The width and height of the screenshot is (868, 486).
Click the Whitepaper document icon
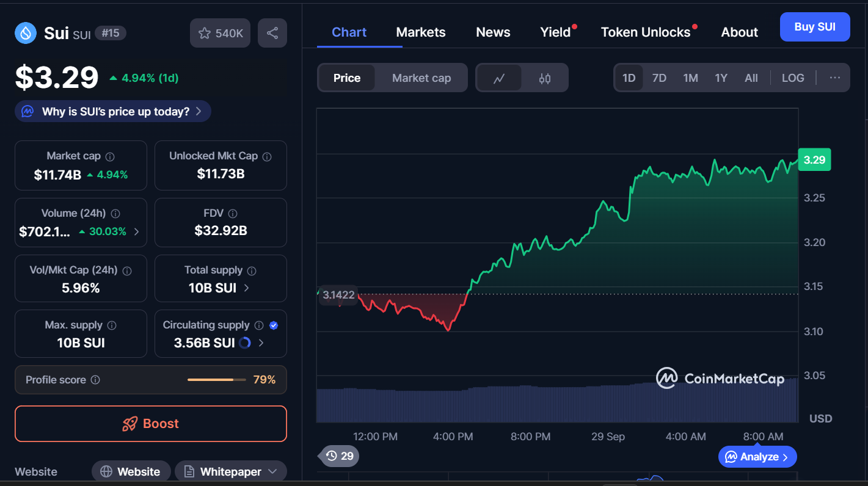click(x=189, y=472)
